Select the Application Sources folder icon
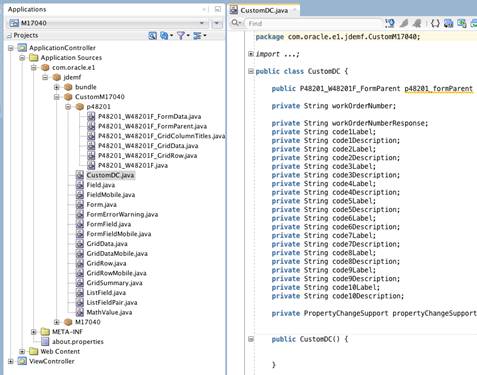477x375 pixels. 33,58
